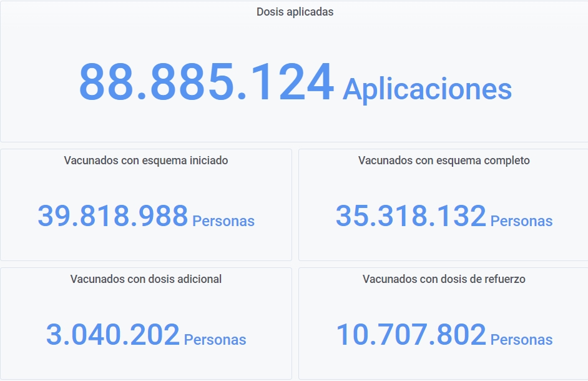Select the 3.040.202 value
This screenshot has height=381, width=588.
[113, 334]
